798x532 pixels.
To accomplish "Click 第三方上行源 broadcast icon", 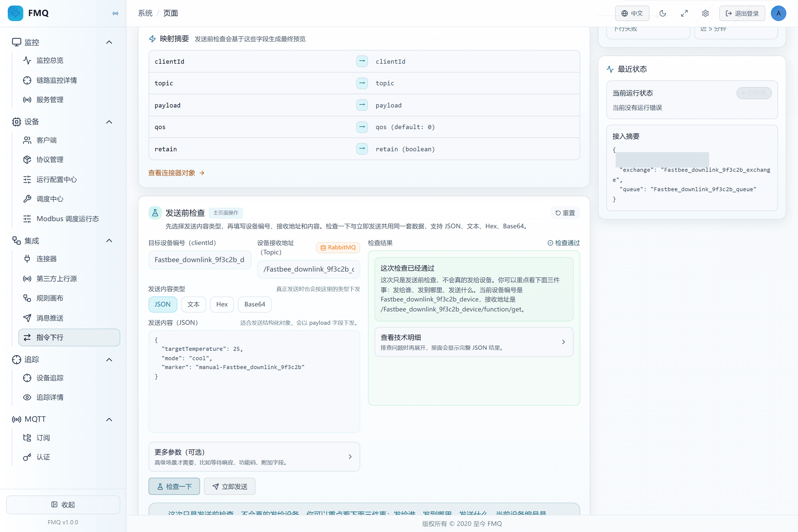I will (x=27, y=278).
